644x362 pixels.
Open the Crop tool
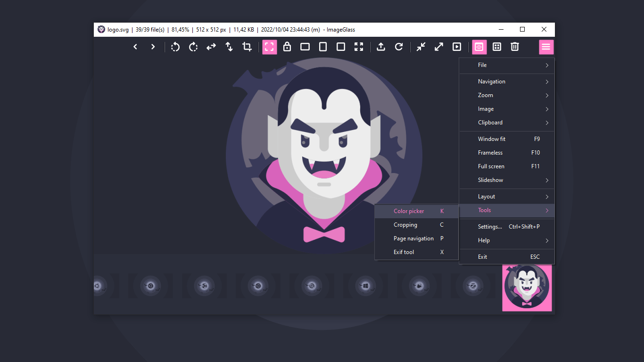click(247, 47)
